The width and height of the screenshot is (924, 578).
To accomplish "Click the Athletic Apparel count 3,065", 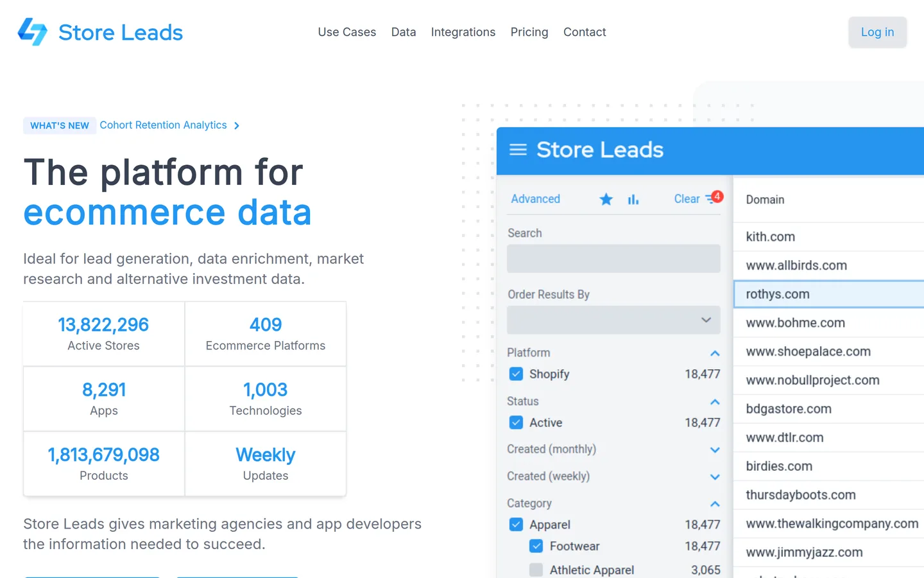I will (706, 570).
